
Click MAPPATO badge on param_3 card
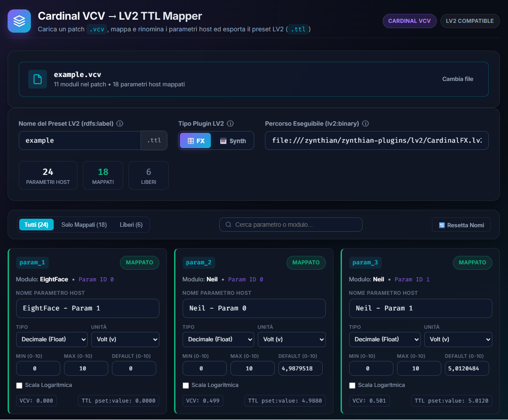coord(473,263)
